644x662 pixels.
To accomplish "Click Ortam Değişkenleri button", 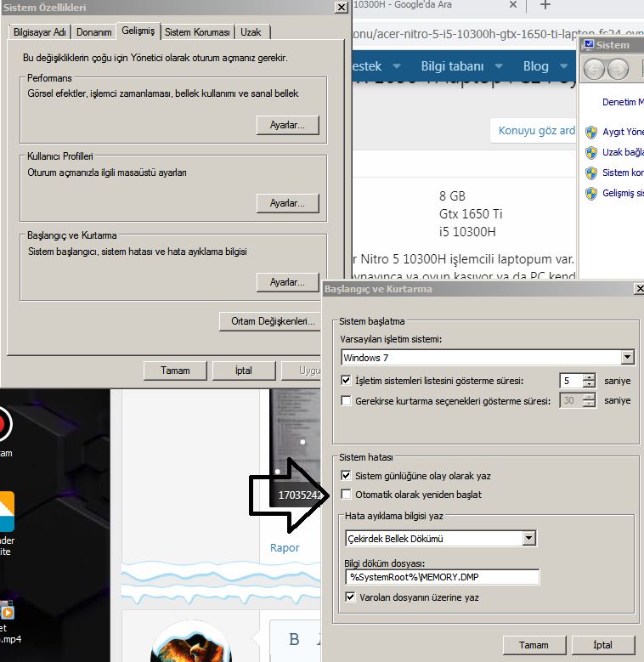I will (x=270, y=321).
